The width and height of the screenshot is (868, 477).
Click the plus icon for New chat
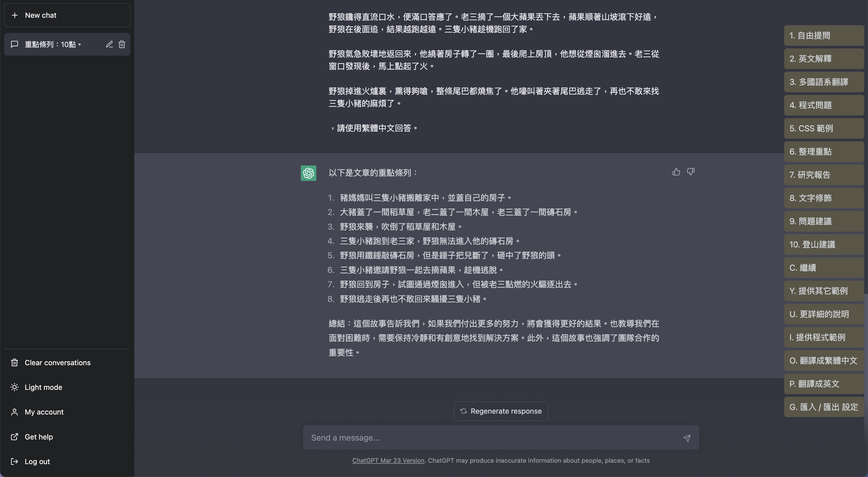coord(14,15)
